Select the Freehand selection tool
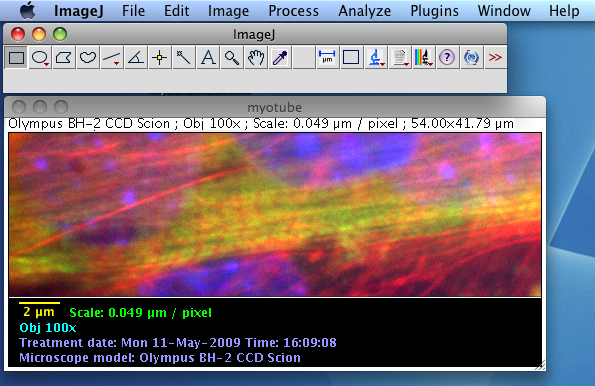The height and width of the screenshot is (386, 595). tap(88, 58)
